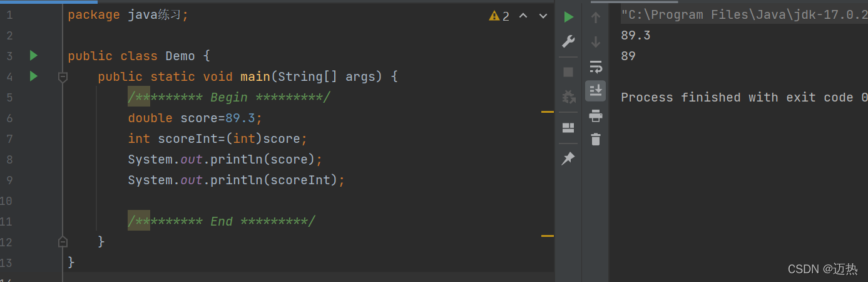
Task: Print console output with printer icon
Action: coord(596,115)
